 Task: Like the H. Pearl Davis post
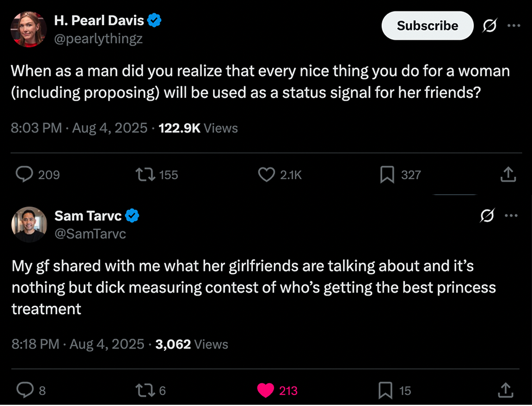[266, 174]
